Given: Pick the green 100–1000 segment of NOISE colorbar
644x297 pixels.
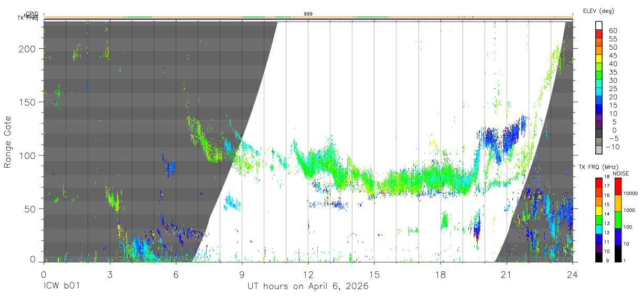Looking at the screenshot, I should (618, 220).
